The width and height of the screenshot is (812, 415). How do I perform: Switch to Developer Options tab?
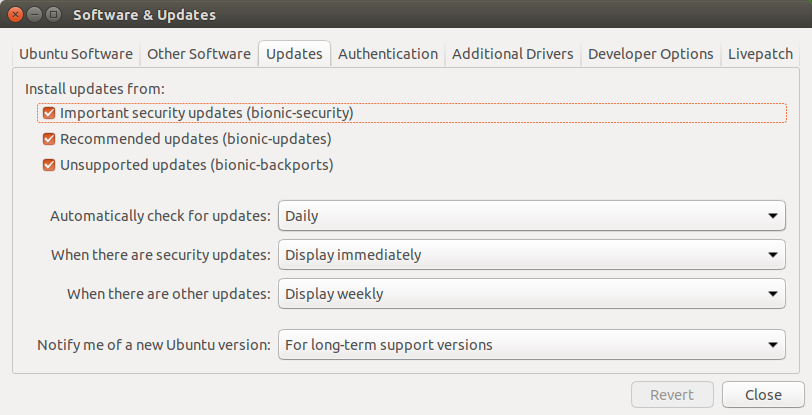click(650, 54)
